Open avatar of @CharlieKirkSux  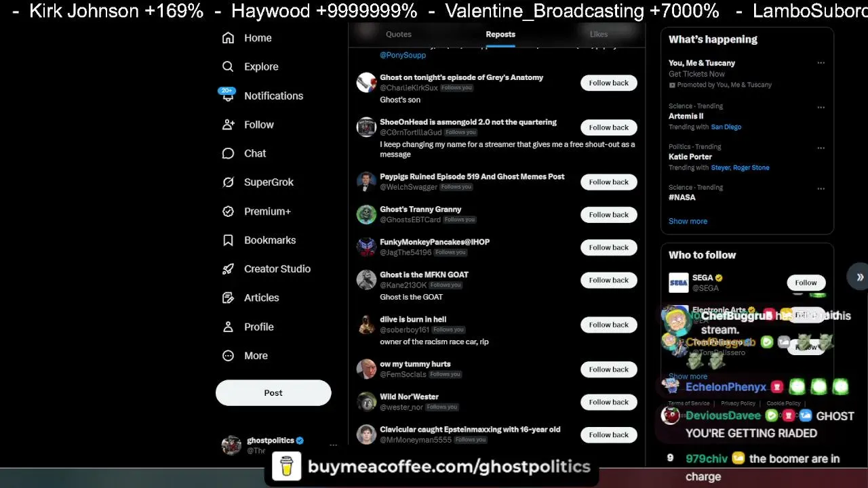(x=366, y=83)
